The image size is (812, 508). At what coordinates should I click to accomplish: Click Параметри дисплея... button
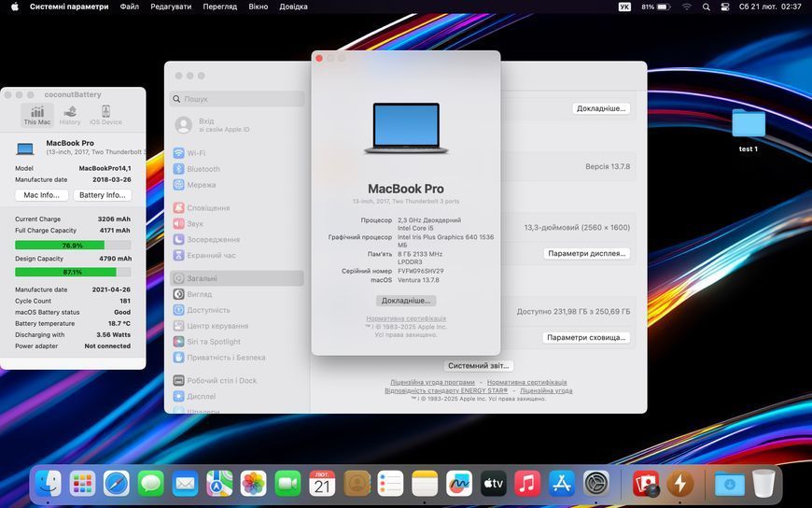(x=587, y=253)
